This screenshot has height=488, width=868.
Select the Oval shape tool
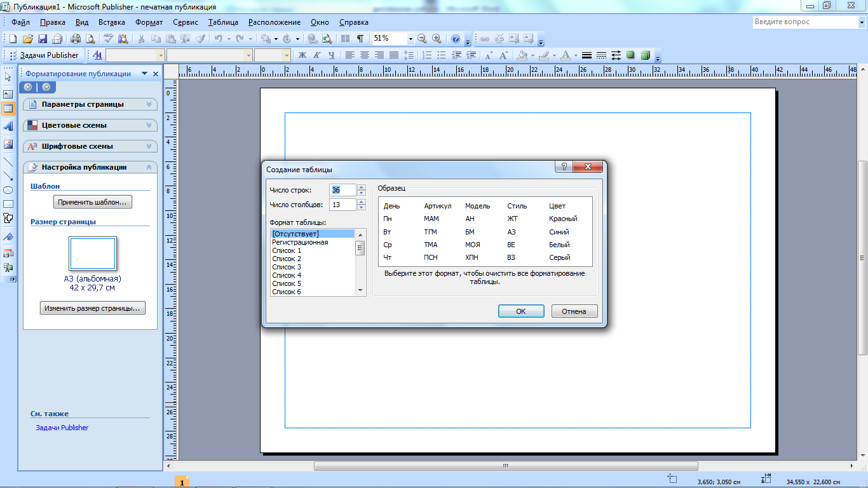tap(8, 190)
